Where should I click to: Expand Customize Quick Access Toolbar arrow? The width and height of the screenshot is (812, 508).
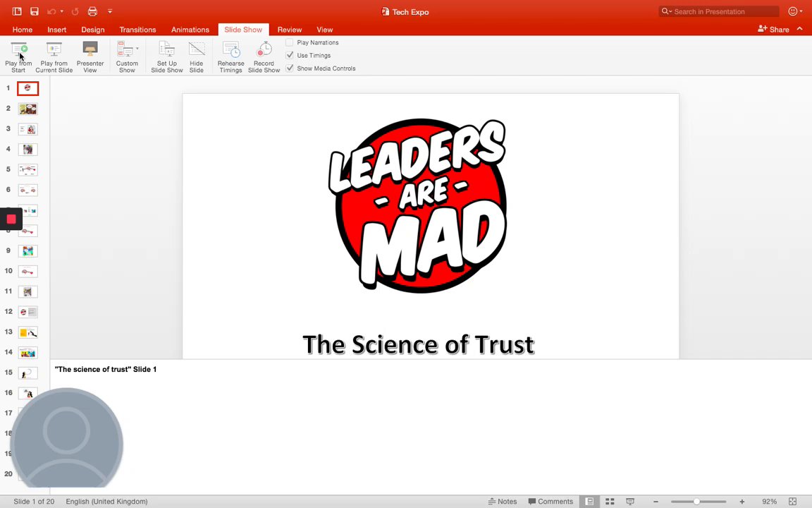point(110,11)
